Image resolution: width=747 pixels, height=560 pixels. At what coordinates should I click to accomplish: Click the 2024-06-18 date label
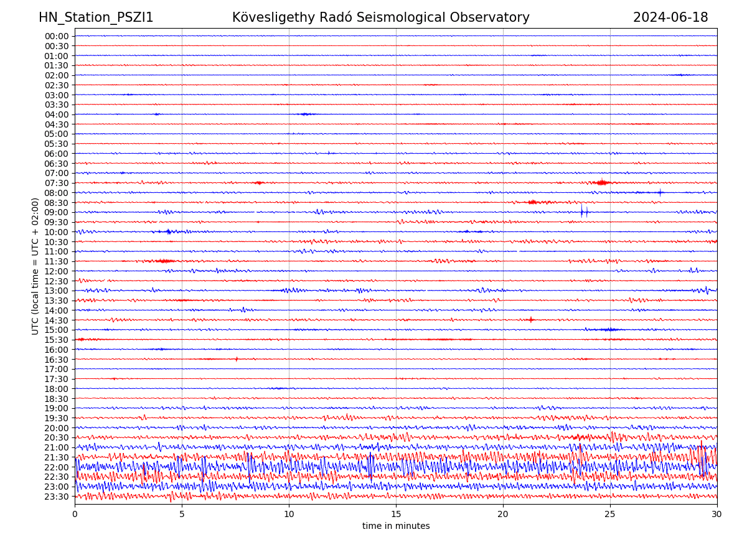(x=670, y=17)
